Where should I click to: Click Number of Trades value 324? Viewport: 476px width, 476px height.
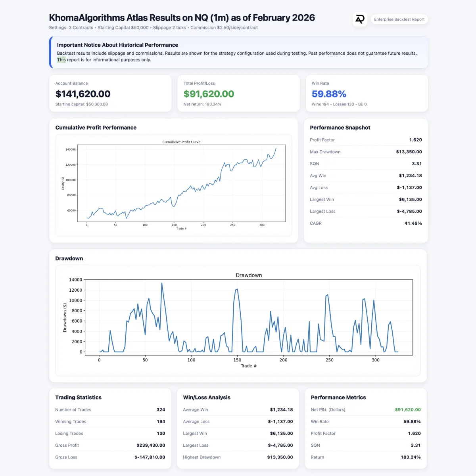pyautogui.click(x=161, y=410)
